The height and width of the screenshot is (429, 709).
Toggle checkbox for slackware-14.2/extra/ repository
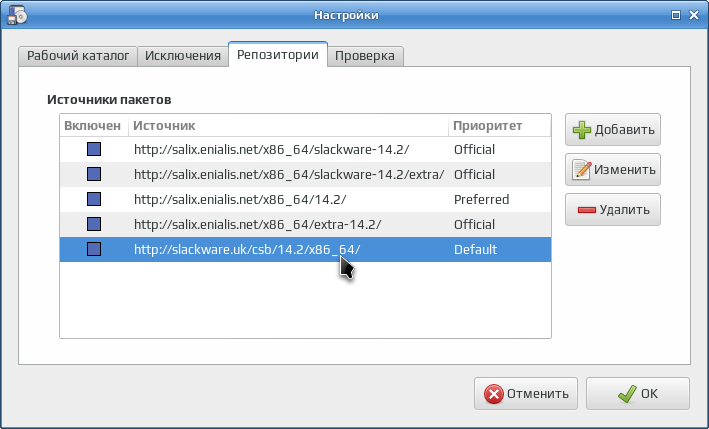94,174
